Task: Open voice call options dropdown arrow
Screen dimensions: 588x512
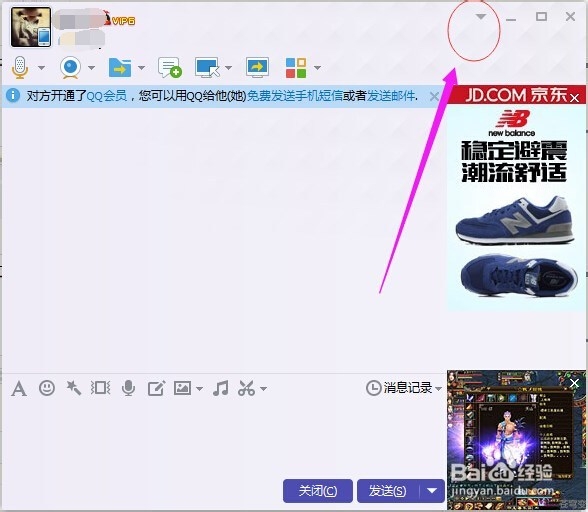Action: pyautogui.click(x=41, y=68)
